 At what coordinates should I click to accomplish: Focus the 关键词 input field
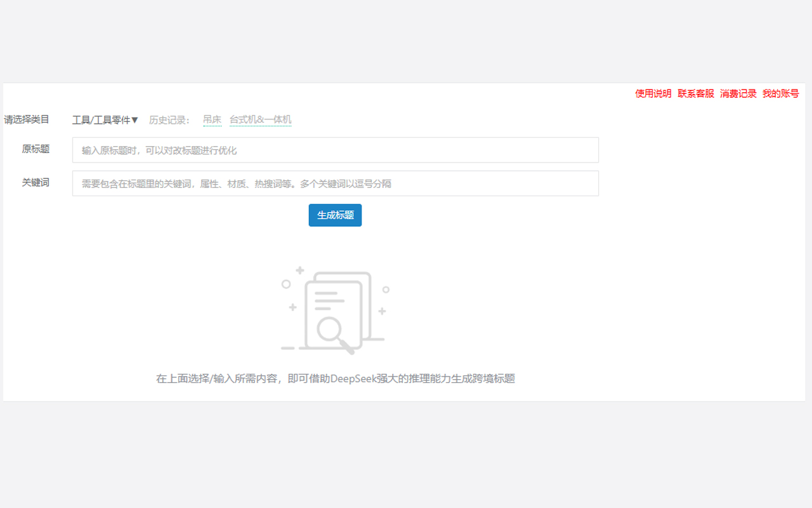[336, 183]
